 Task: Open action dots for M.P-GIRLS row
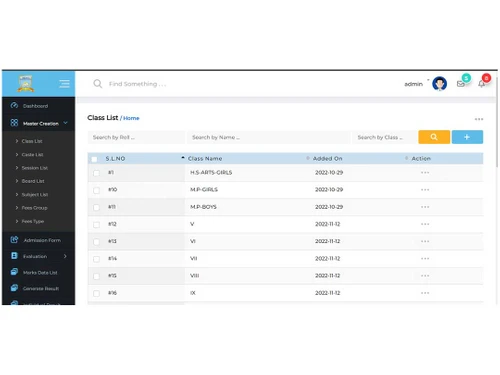click(x=425, y=190)
